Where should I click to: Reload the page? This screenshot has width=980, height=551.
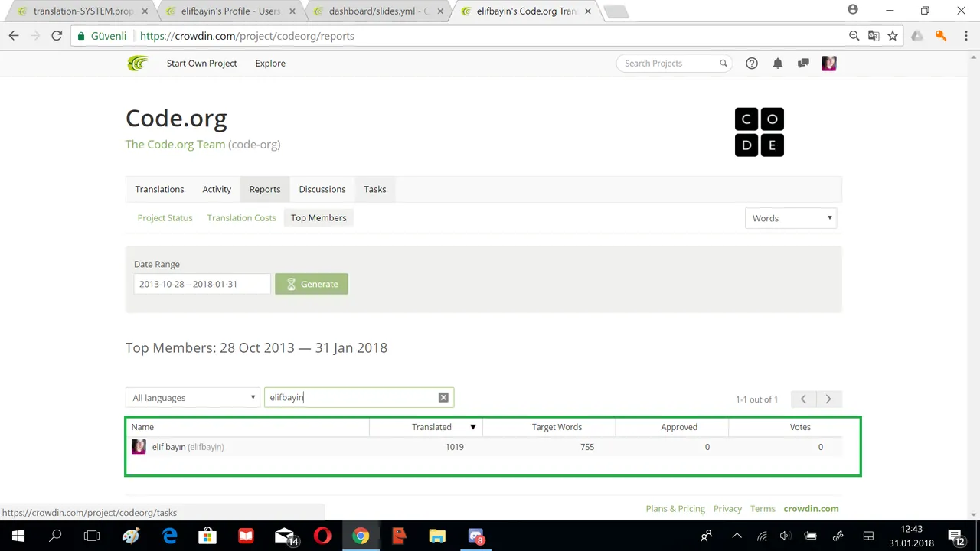coord(57,36)
